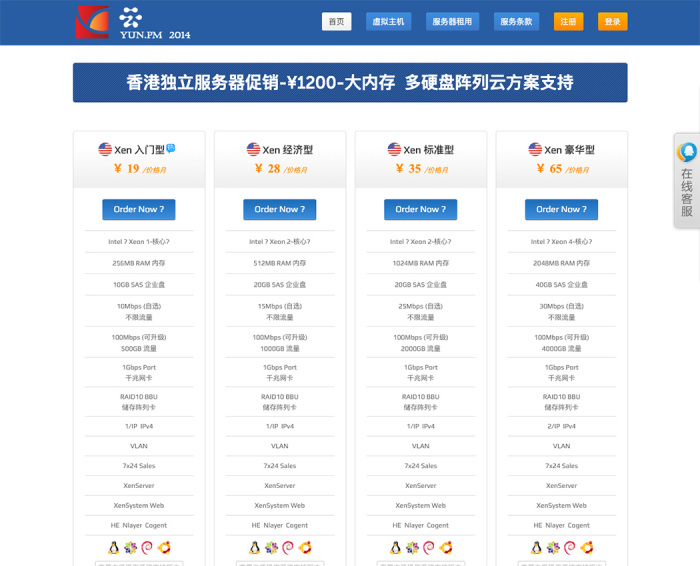The width and height of the screenshot is (700, 566).
Task: Click the Ubuntu icon under Xen 标准型
Action: 446,547
